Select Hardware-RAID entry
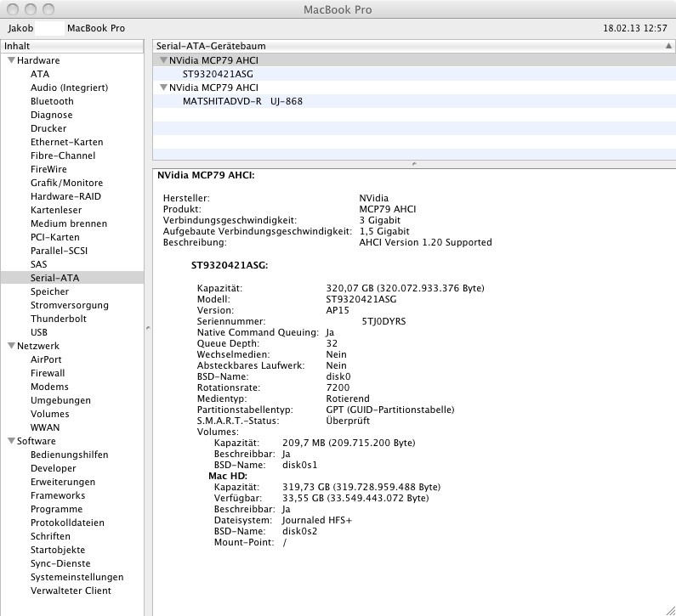This screenshot has height=616, width=676. point(65,196)
